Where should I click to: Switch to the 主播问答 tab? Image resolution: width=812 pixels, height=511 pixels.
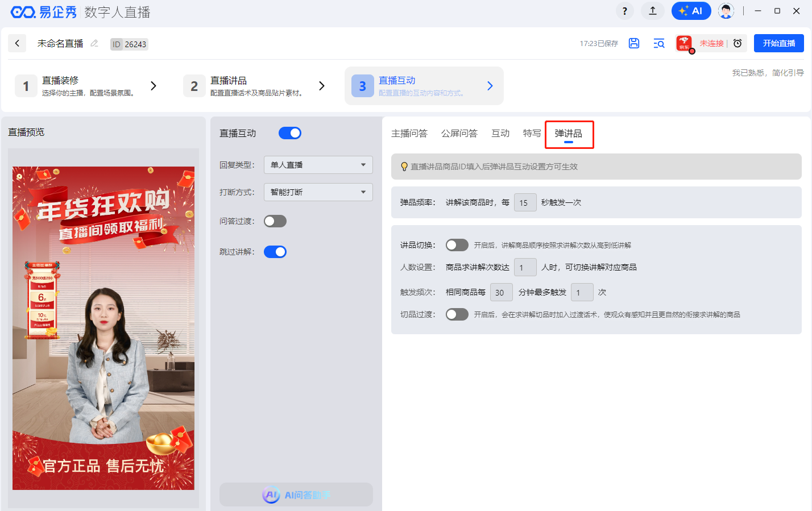pyautogui.click(x=409, y=134)
